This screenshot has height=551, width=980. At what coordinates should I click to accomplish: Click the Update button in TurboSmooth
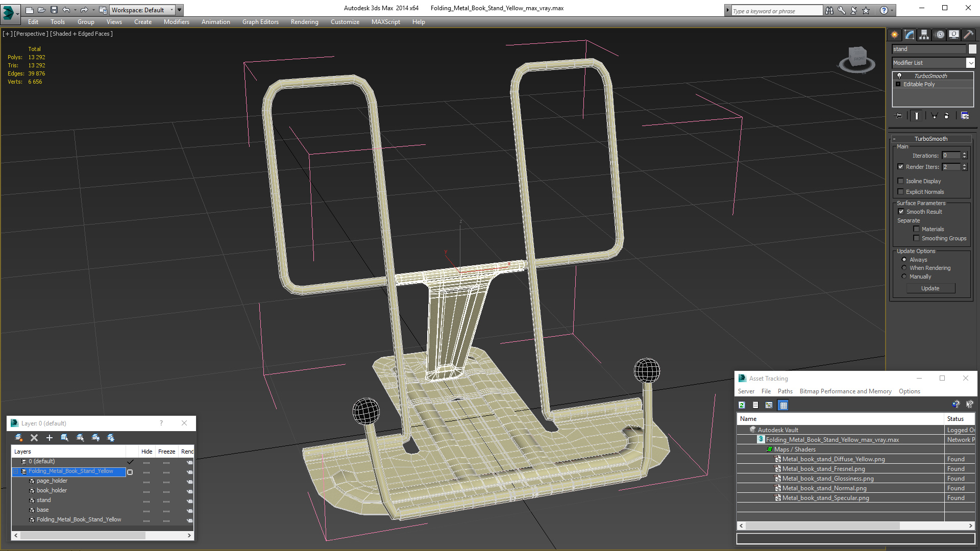[x=930, y=288]
